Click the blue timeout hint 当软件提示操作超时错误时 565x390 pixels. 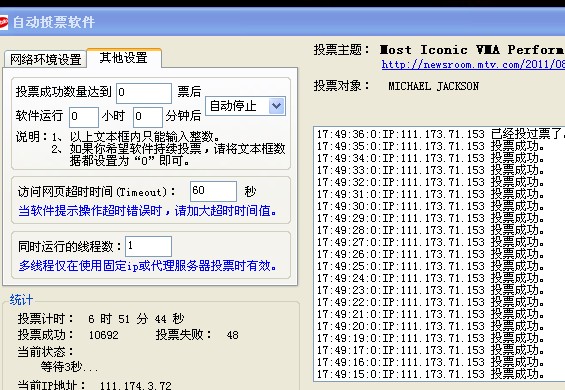[x=147, y=210]
